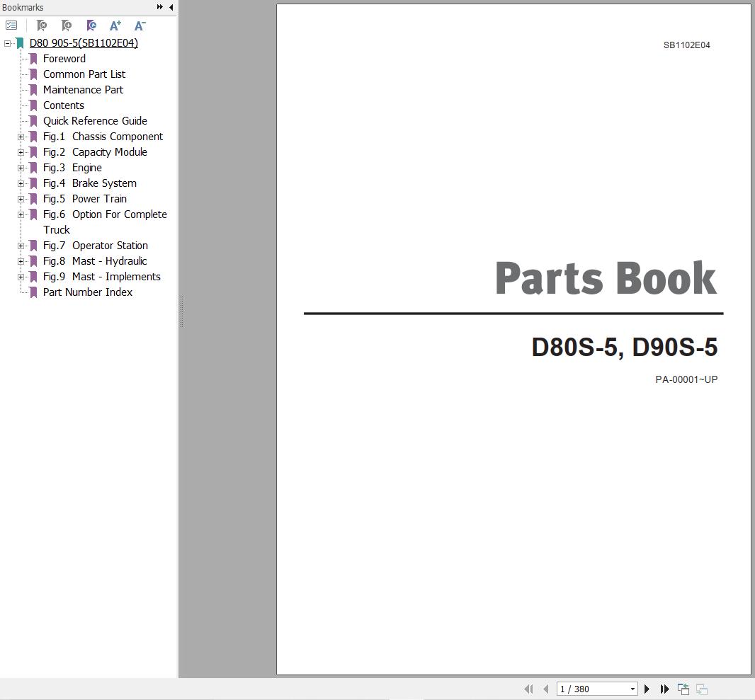Go to previous page arrow
755x700 pixels.
545,689
